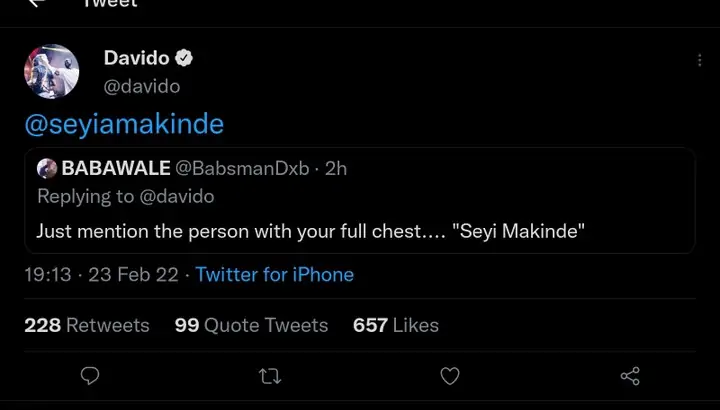Click BABAWALE's small avatar in the quoted tweet
The image size is (720, 410).
click(47, 169)
